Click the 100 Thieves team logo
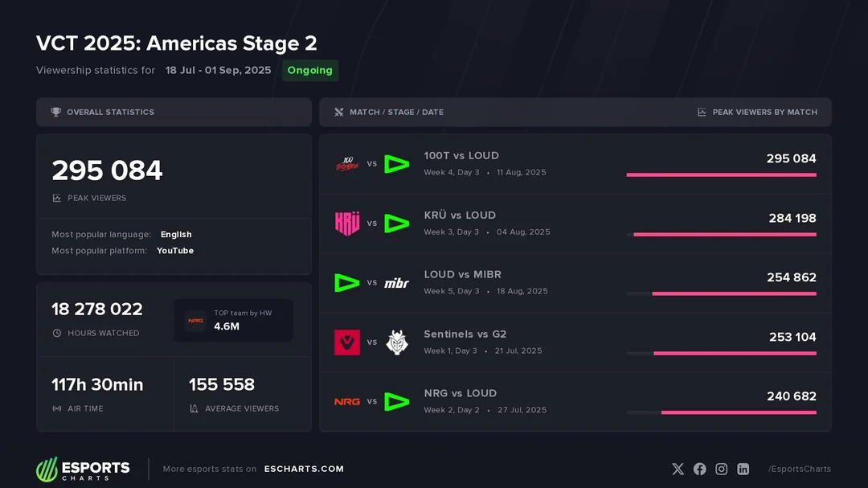Screen dimensions: 868x488 click(x=347, y=164)
